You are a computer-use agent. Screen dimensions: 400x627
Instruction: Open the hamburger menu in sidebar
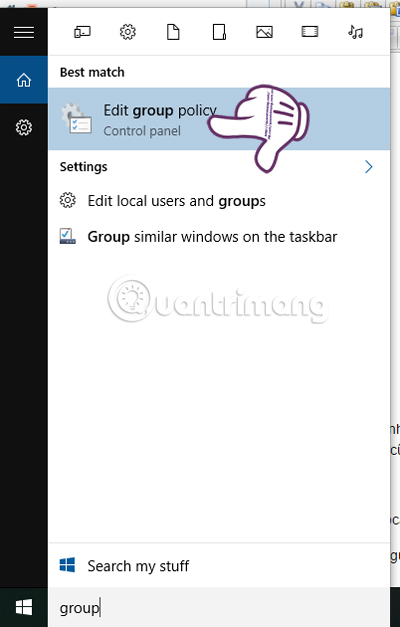tap(24, 32)
